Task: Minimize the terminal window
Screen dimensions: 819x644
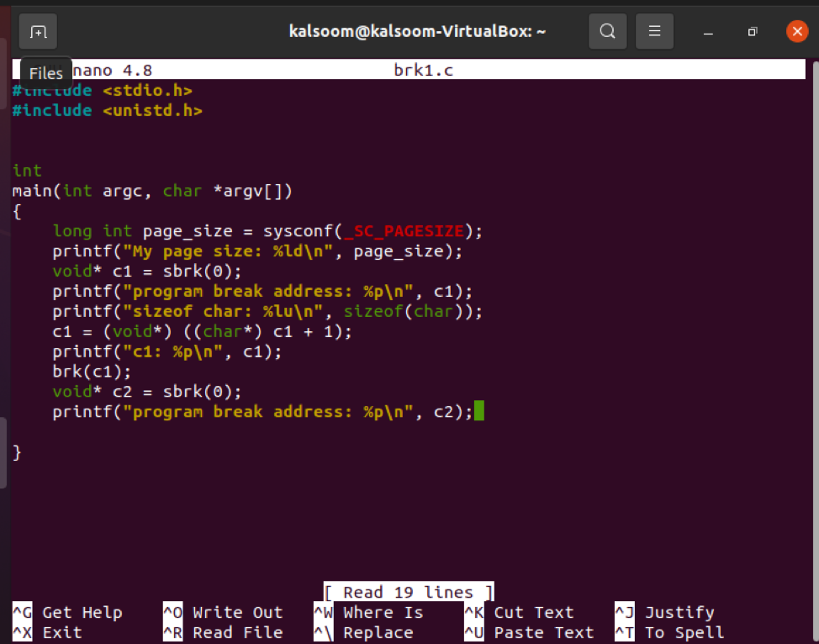Action: (x=709, y=32)
